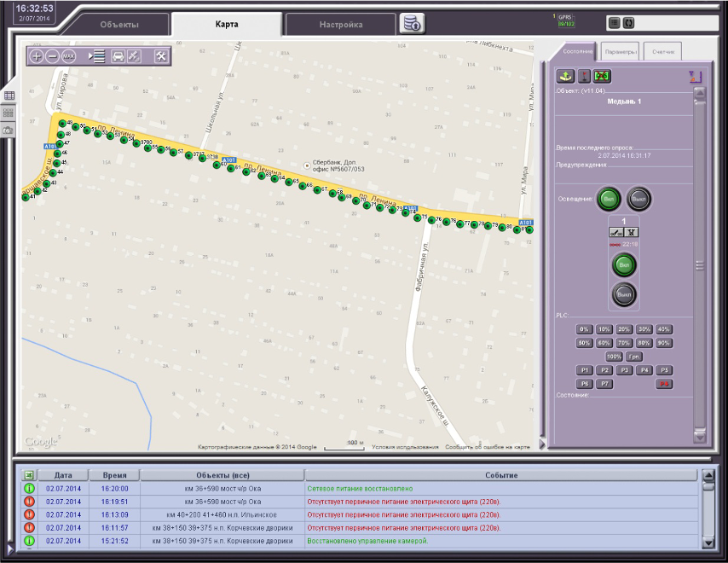This screenshot has height=563, width=728.
Task: Click the MAX zoom map button
Action: [68, 56]
